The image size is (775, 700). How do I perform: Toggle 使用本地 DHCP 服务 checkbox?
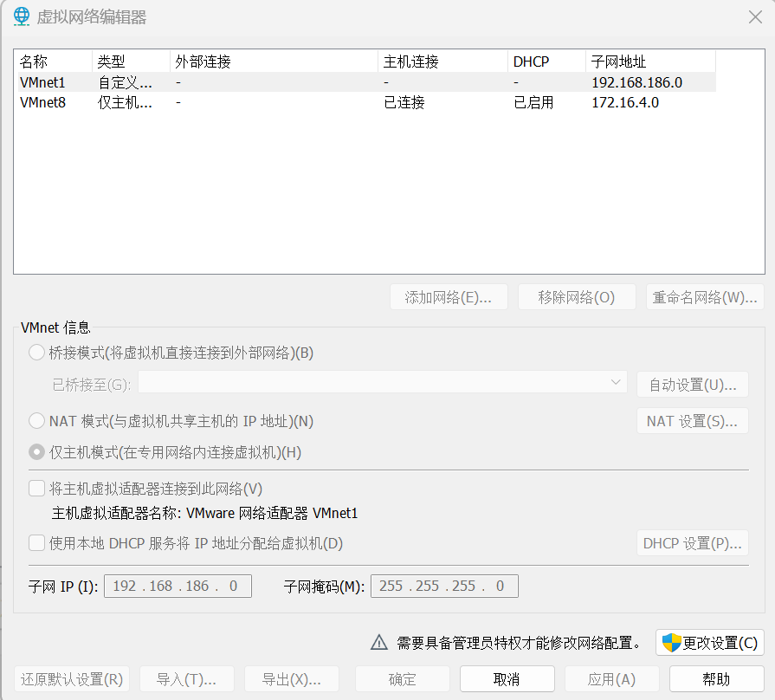click(37, 543)
